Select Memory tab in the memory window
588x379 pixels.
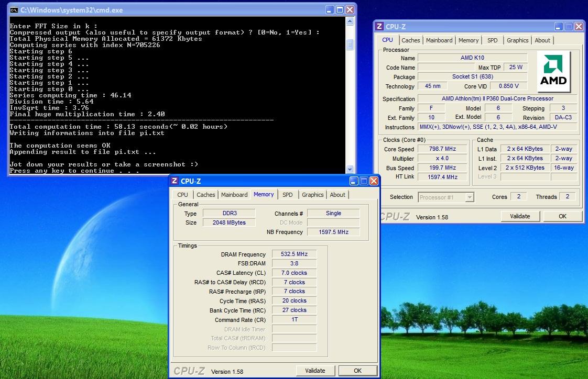tap(264, 194)
